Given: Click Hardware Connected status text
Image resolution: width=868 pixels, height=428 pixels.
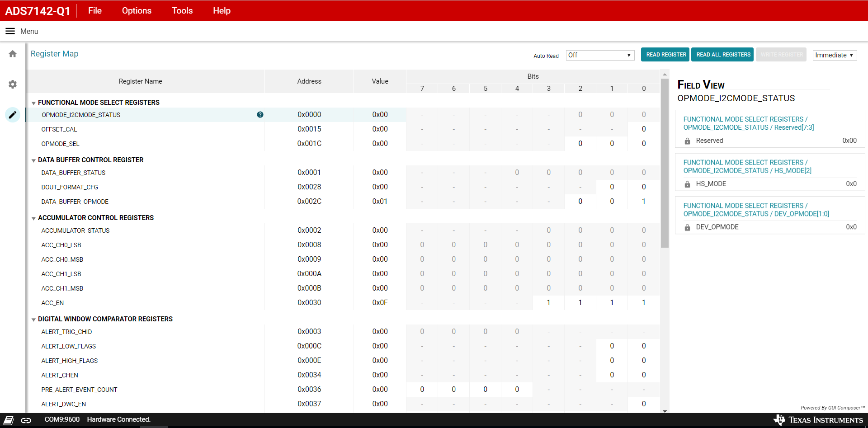Looking at the screenshot, I should coord(119,419).
